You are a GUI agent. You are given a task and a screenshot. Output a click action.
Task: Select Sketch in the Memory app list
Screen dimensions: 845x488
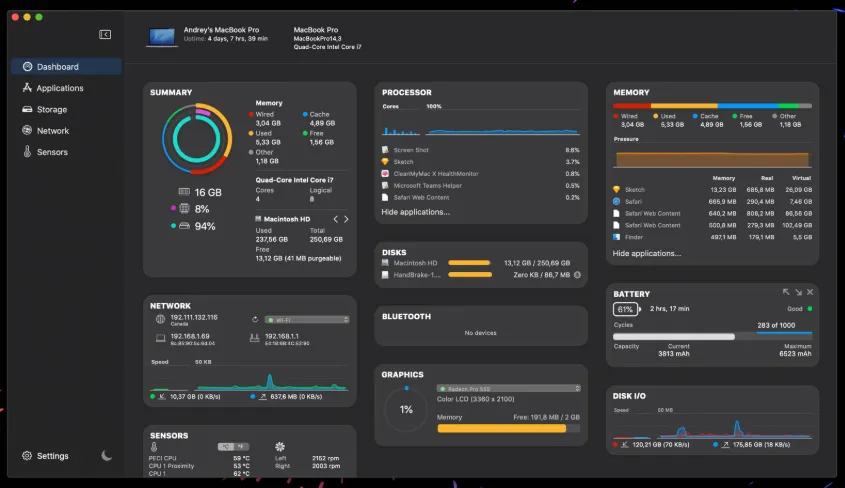pyautogui.click(x=712, y=190)
